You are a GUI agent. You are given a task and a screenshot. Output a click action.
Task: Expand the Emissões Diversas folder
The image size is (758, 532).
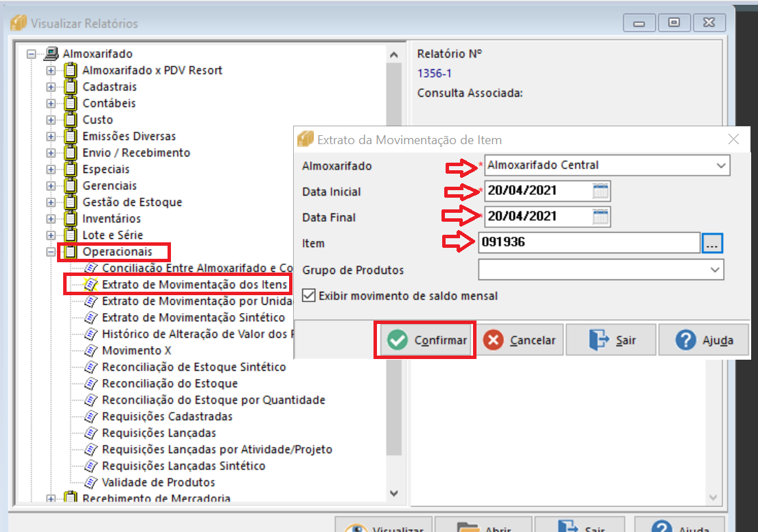(51, 137)
